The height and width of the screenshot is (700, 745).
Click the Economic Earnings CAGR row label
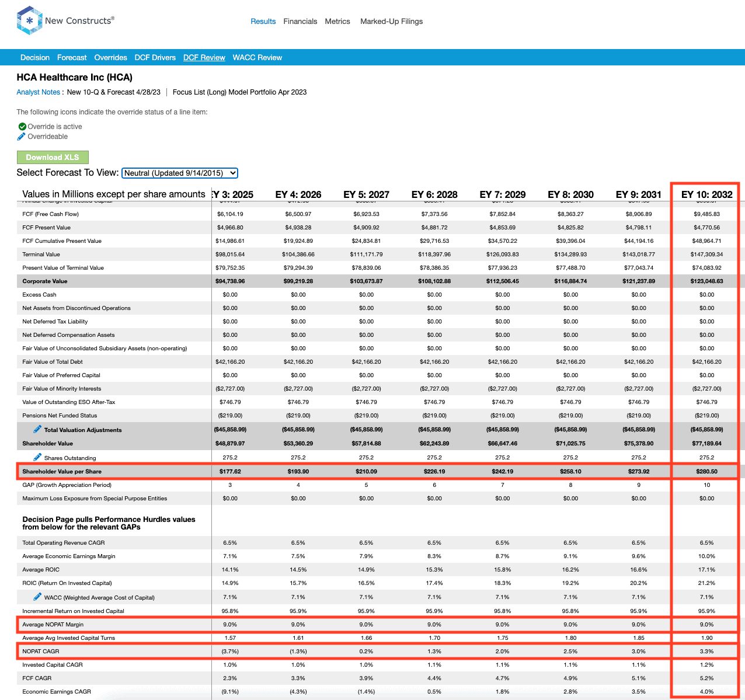pos(57,692)
